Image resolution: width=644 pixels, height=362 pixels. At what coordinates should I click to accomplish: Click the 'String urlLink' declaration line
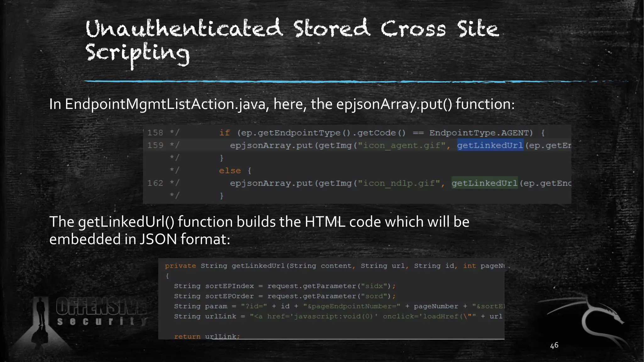[x=338, y=316]
